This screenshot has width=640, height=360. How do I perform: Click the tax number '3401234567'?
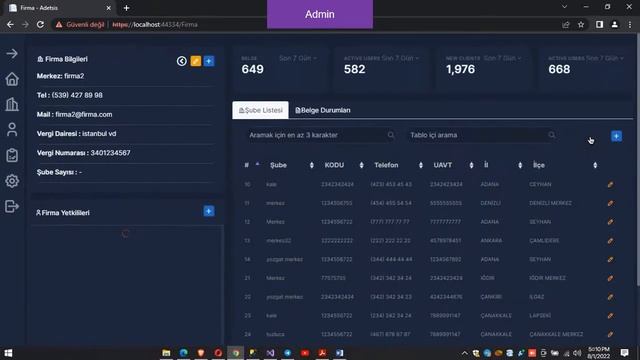(111, 153)
